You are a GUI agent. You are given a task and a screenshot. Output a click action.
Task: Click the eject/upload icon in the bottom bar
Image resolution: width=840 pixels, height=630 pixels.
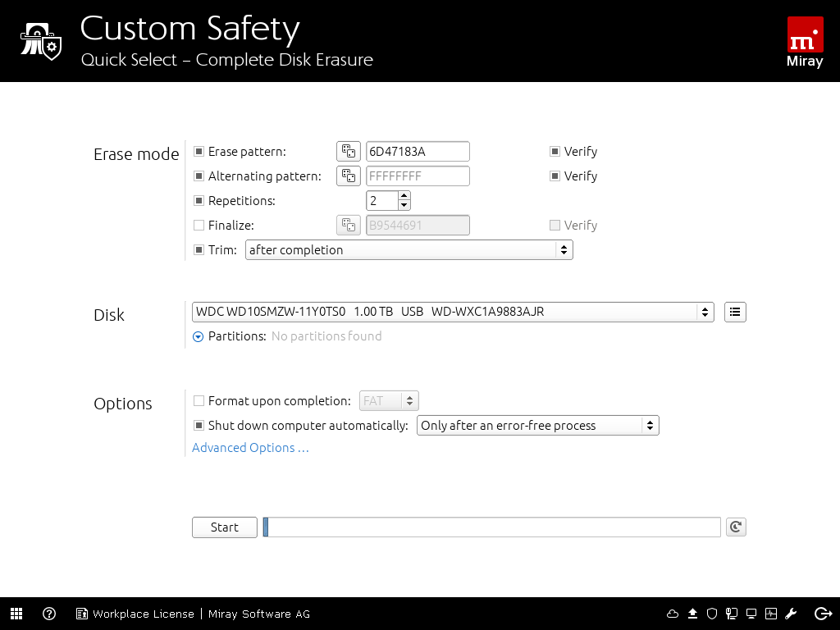692,614
